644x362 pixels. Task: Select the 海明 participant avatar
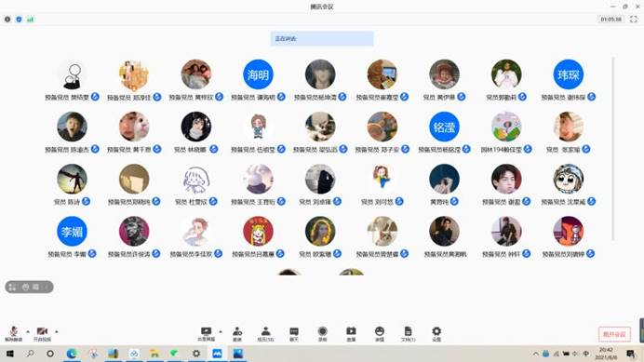[x=258, y=74]
